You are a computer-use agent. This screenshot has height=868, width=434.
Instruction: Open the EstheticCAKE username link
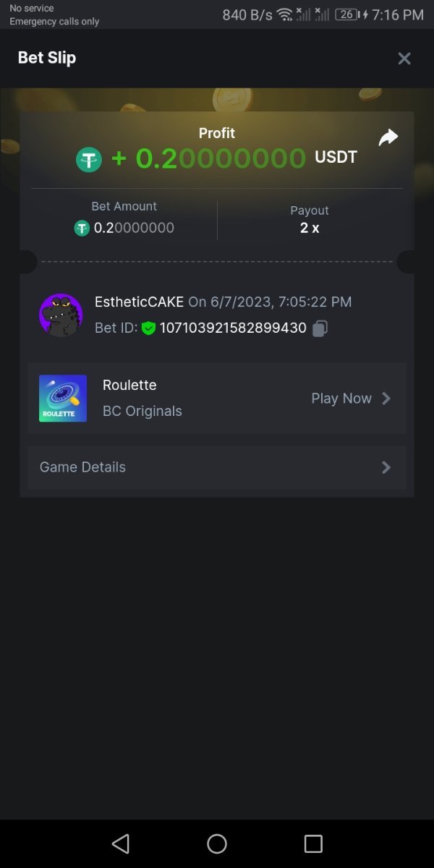(x=139, y=302)
